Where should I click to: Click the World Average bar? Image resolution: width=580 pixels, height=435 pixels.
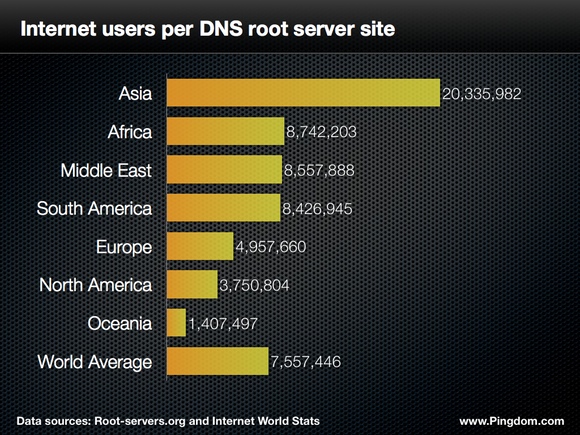218,361
